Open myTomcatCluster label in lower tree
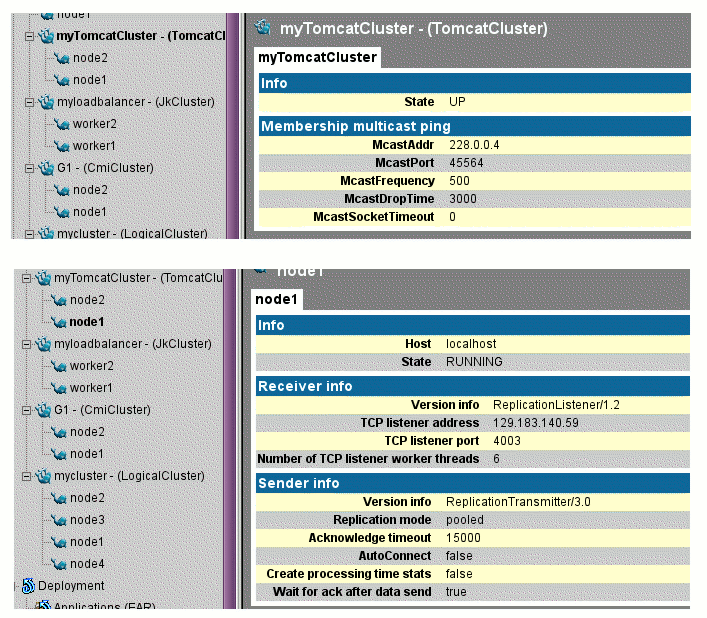 138,278
